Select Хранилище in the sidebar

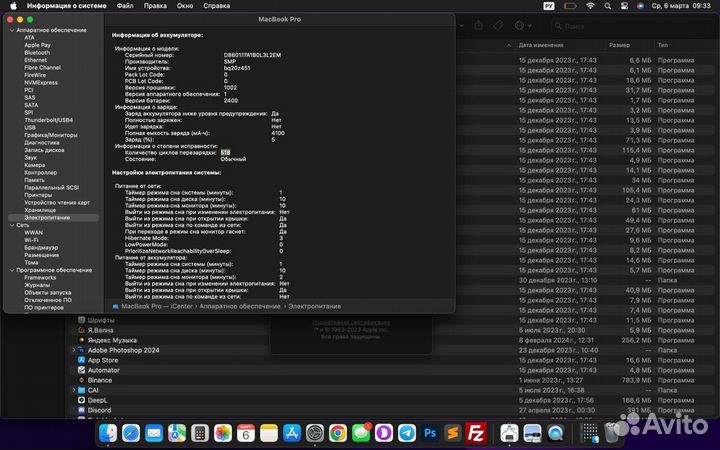[40, 210]
